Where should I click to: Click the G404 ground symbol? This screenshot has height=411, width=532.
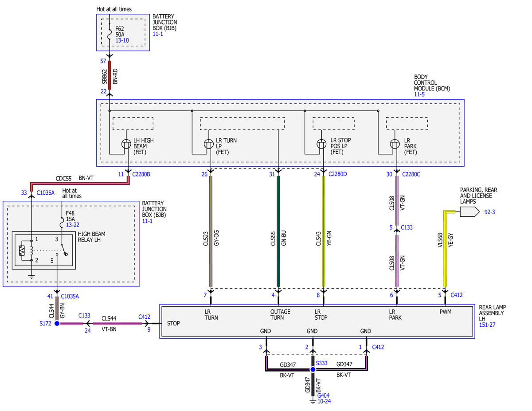313,402
